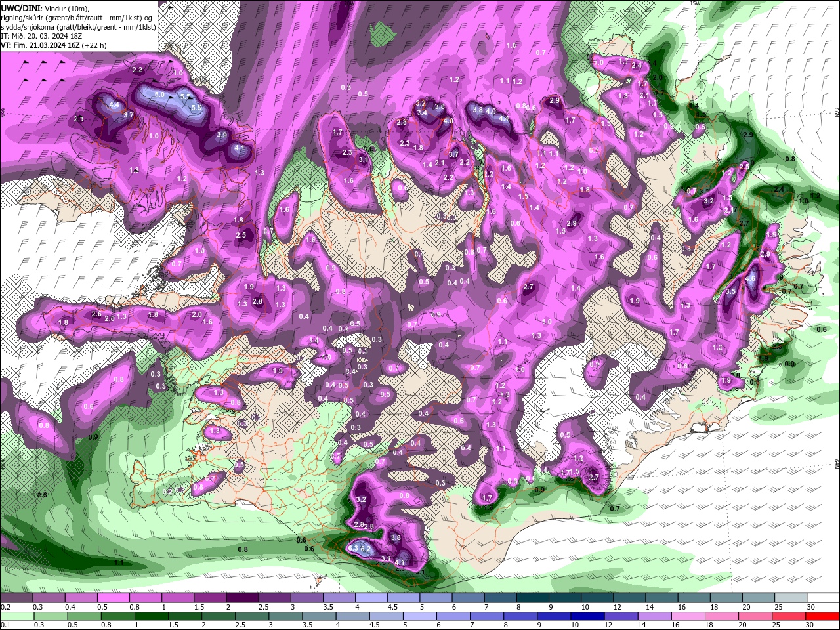Pick the pale lavender swatch above 4 in the upper legend
This screenshot has width=840, height=630.
tap(371, 598)
